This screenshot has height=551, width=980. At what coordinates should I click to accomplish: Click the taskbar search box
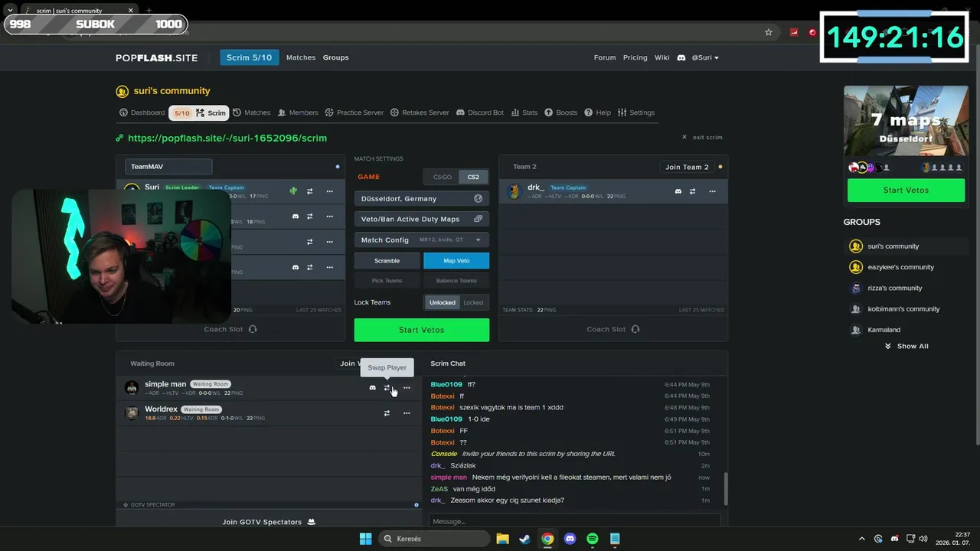click(x=434, y=539)
